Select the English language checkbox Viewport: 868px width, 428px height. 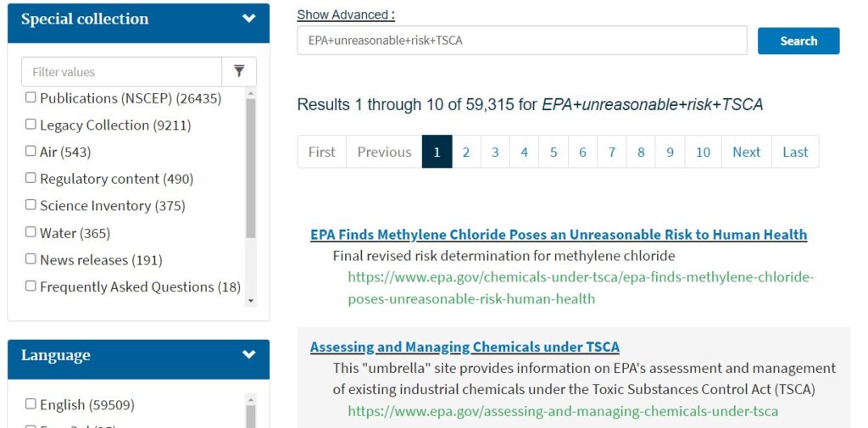click(x=31, y=404)
